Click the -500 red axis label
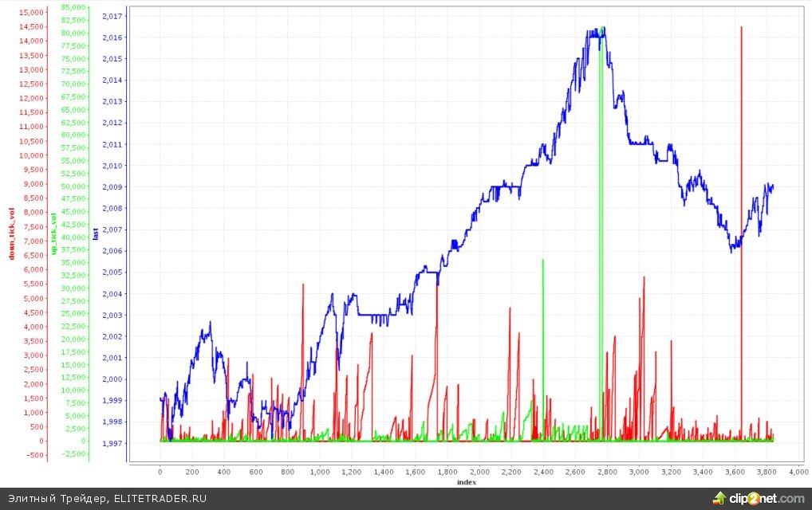 pos(36,455)
